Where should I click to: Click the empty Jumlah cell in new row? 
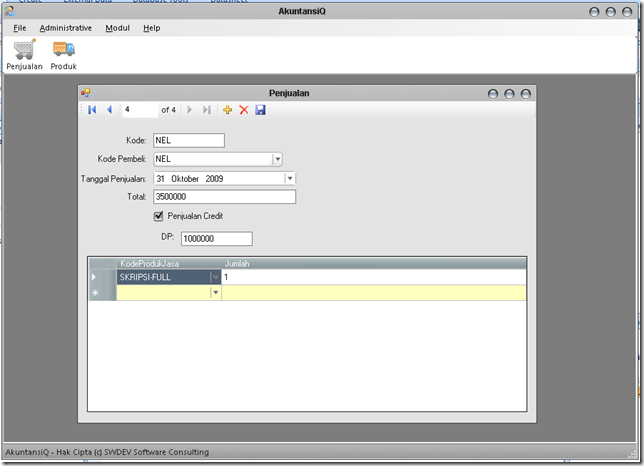pos(374,293)
